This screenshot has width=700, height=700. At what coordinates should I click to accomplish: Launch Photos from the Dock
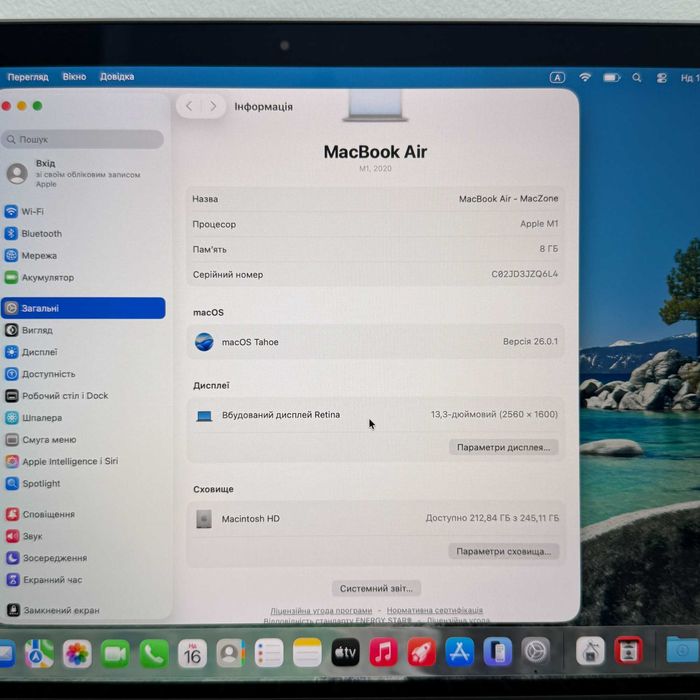(x=77, y=654)
